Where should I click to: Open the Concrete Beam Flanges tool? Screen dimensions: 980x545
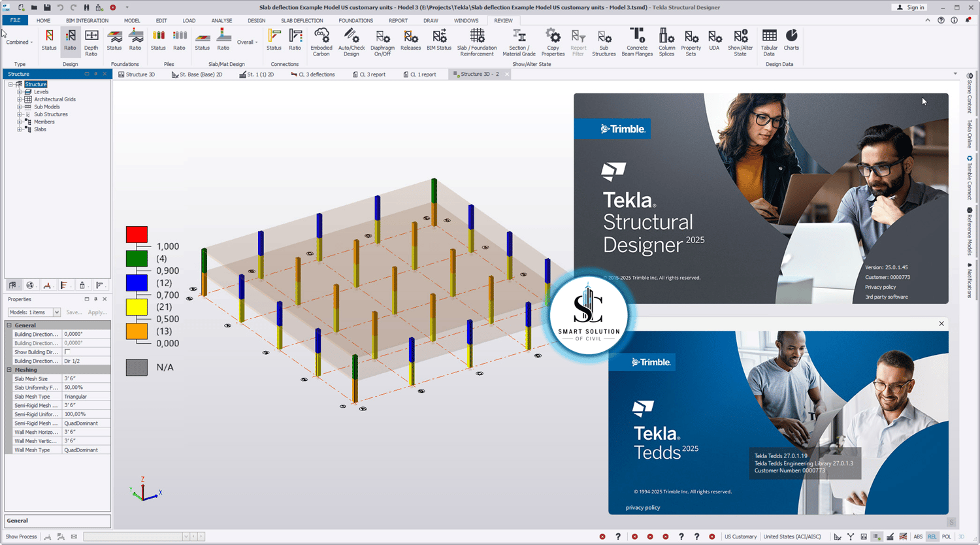coord(637,42)
